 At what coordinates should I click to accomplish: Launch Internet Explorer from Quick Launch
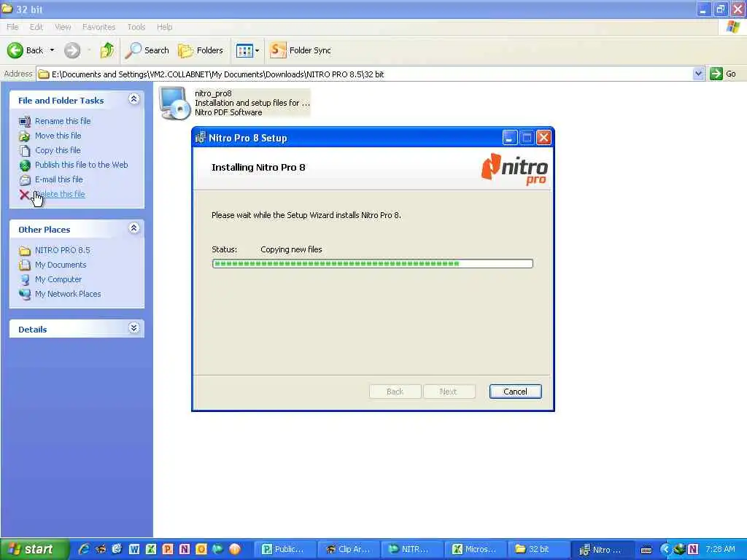[x=84, y=549]
